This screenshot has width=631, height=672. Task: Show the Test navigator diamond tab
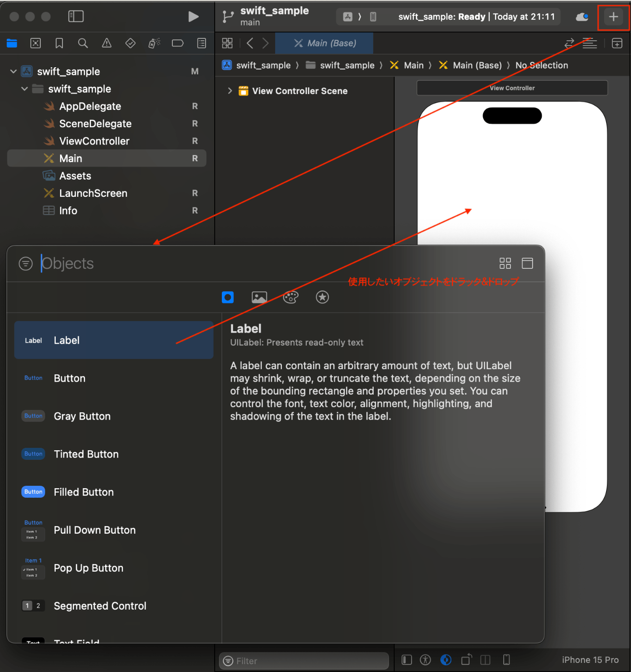click(x=130, y=43)
